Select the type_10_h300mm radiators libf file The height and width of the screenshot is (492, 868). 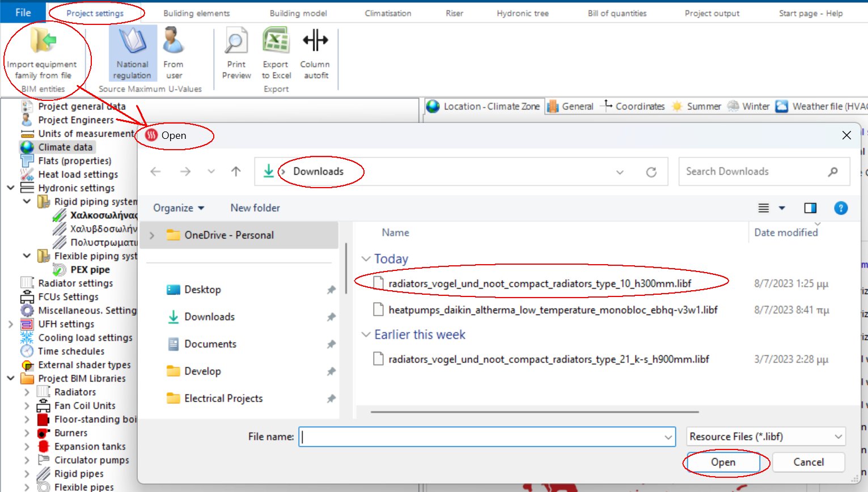(x=539, y=283)
